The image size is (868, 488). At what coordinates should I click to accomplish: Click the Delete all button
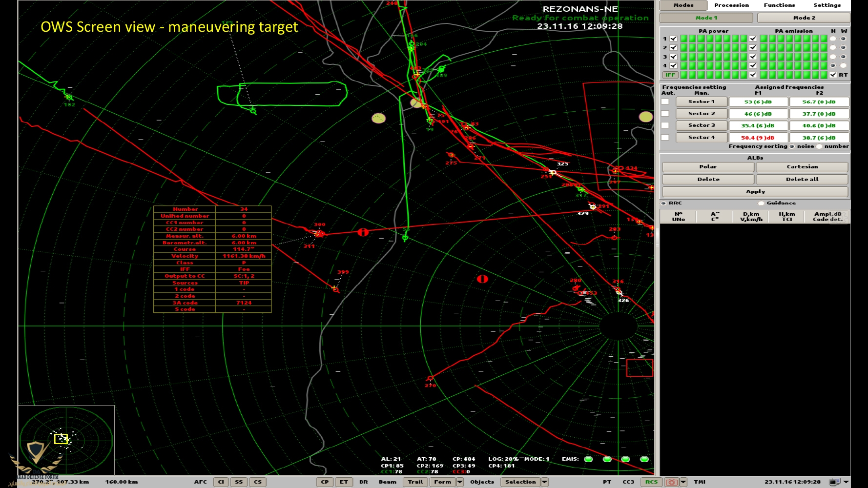tap(802, 180)
